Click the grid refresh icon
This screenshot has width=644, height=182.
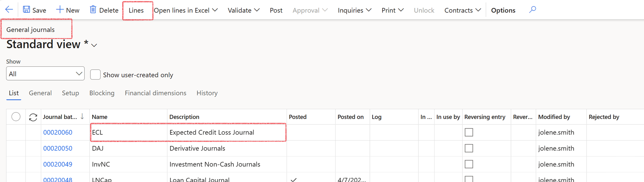[x=33, y=117]
